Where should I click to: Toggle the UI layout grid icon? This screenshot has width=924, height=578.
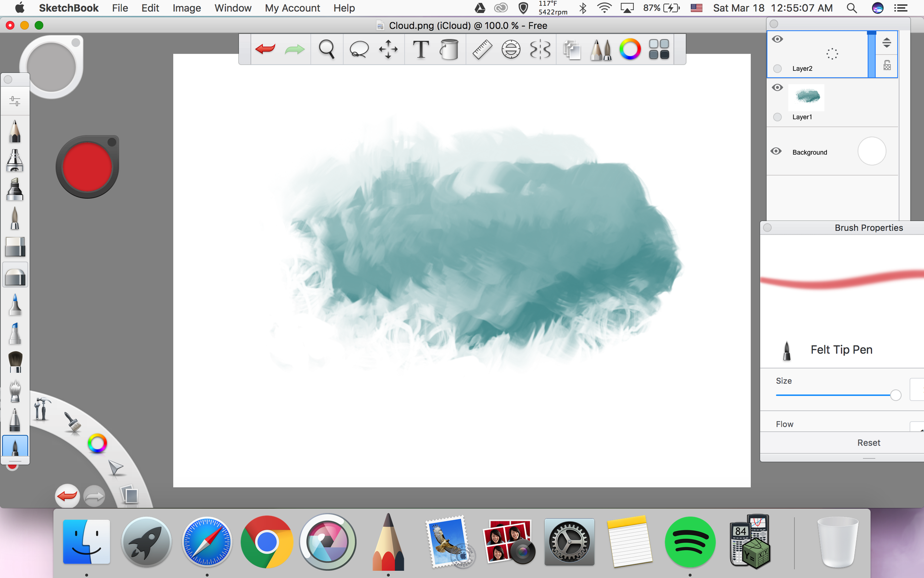(659, 49)
